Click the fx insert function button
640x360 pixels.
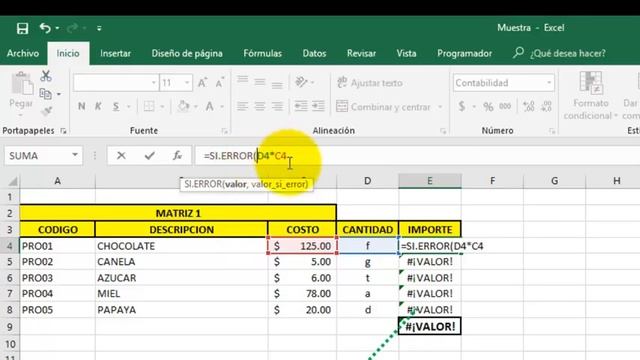point(177,156)
